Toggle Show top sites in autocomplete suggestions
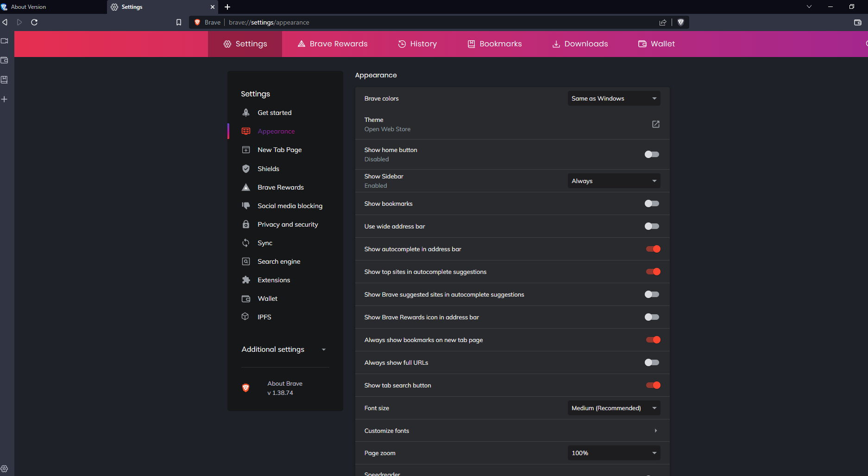868x476 pixels. [653, 272]
